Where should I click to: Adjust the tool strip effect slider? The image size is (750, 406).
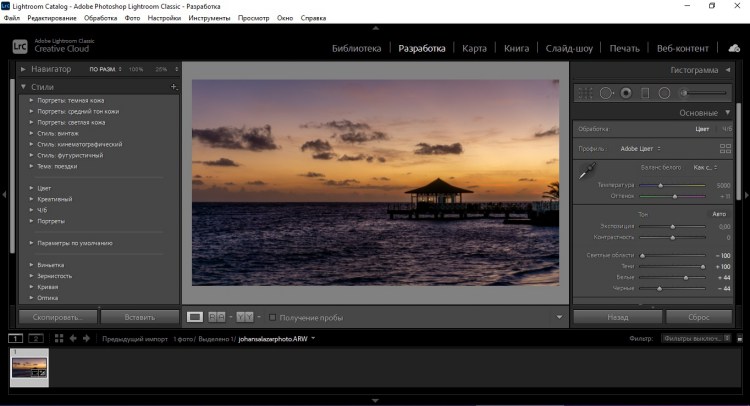[704, 93]
